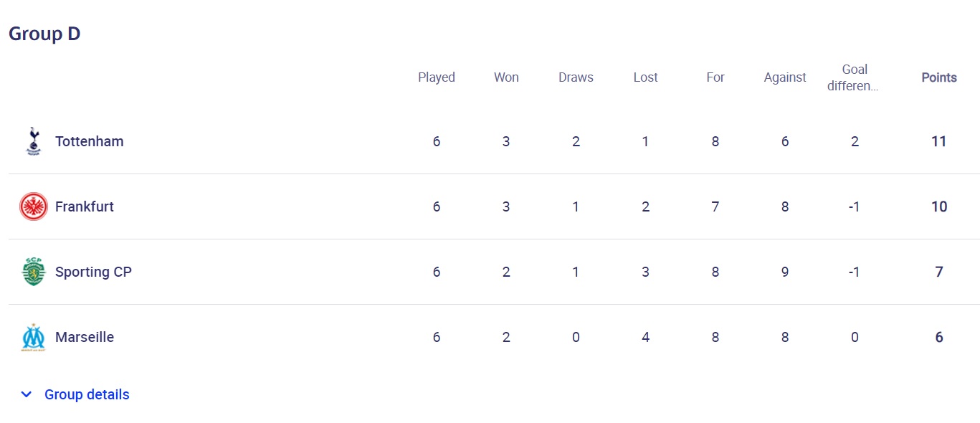
Task: Open the Tottenham team name link
Action: click(x=89, y=141)
